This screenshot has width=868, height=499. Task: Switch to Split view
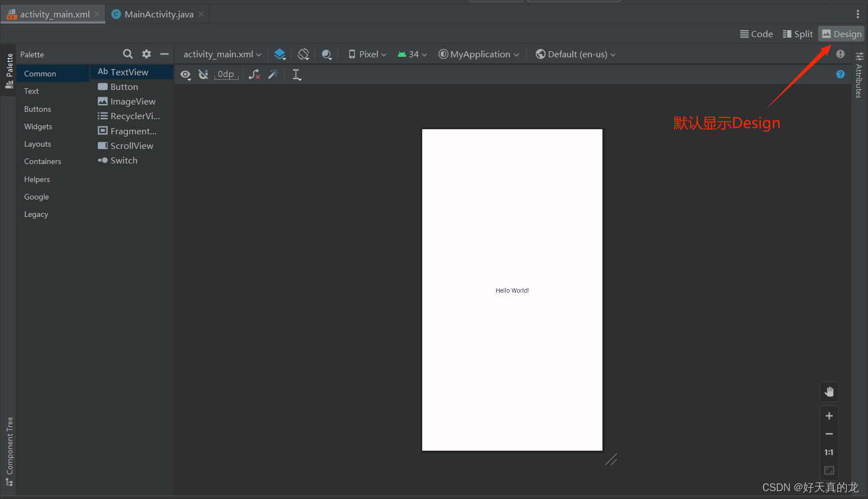(797, 34)
